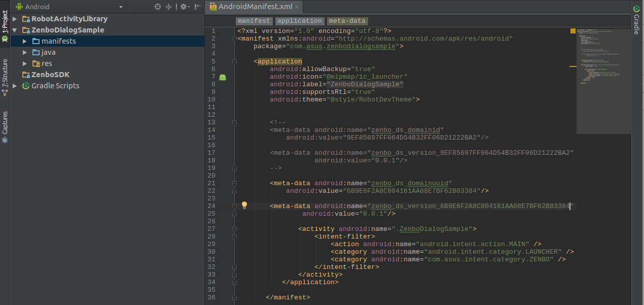Select the res tree item

coord(107,63)
